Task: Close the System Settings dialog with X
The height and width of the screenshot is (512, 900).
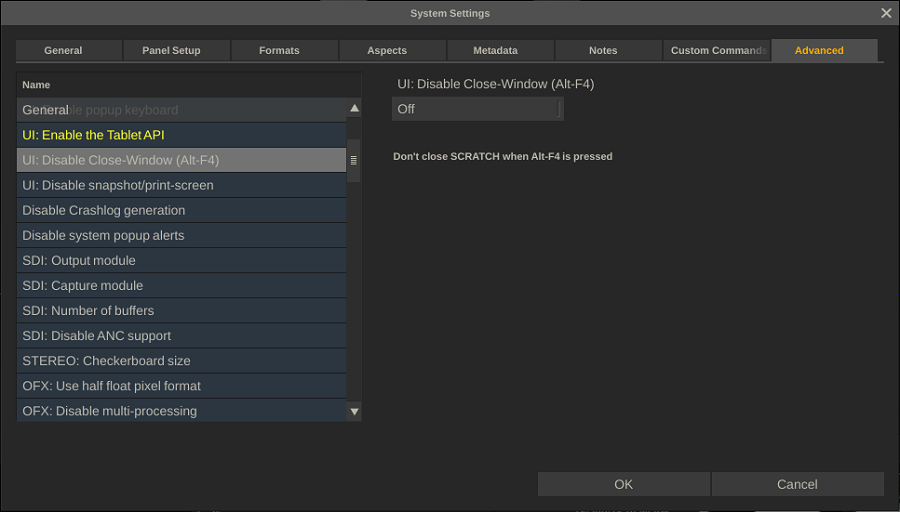Action: pyautogui.click(x=886, y=13)
